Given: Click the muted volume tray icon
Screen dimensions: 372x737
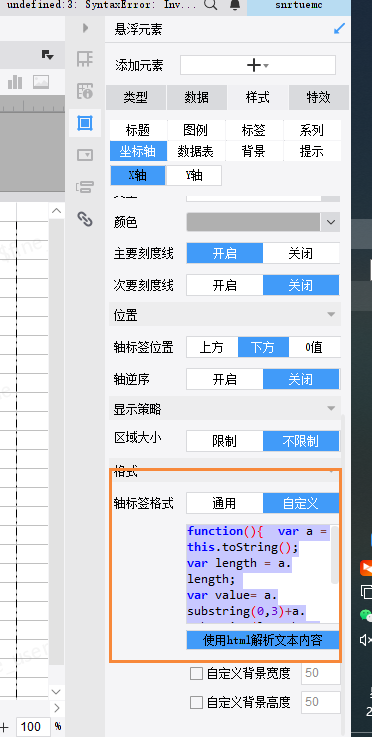Looking at the screenshot, I should tap(366, 640).
